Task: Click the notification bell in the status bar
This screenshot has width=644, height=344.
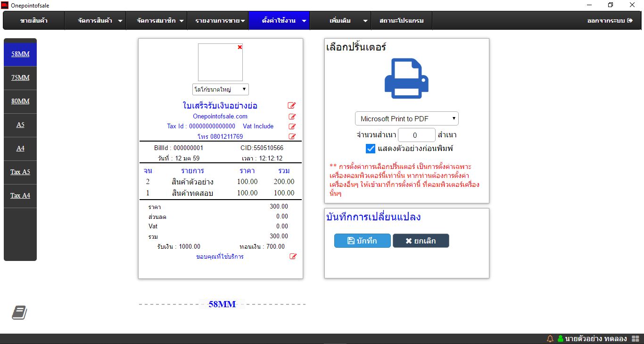Action: point(550,339)
